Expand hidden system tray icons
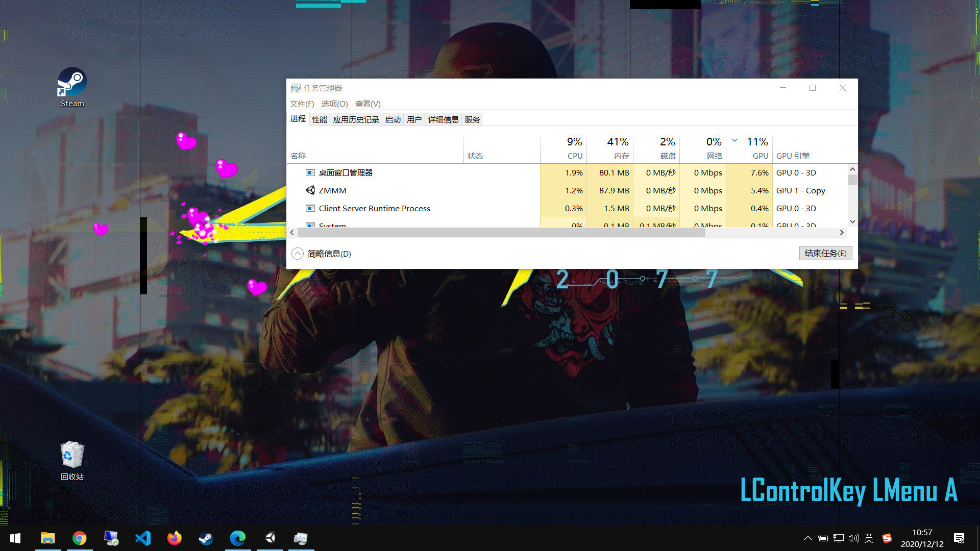 click(808, 538)
